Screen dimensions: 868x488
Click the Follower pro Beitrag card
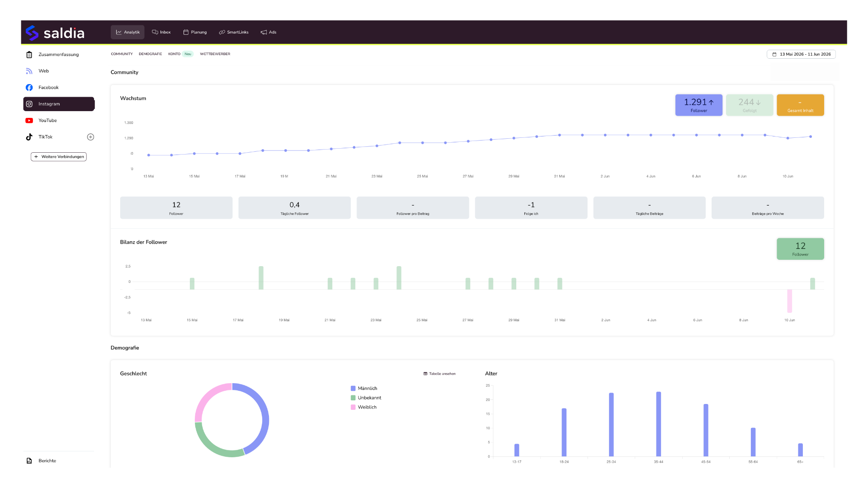click(x=413, y=208)
